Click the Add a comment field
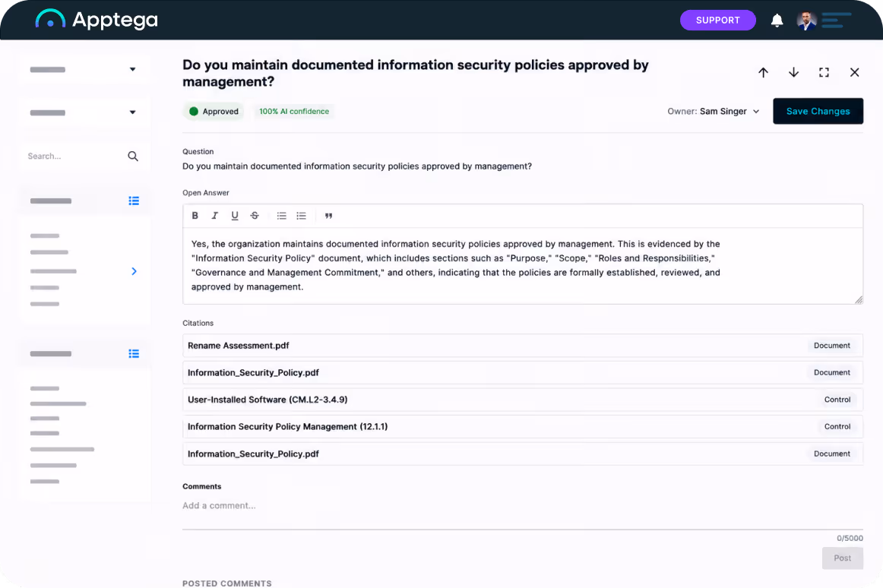Viewport: 883px width, 588px height. pos(523,506)
